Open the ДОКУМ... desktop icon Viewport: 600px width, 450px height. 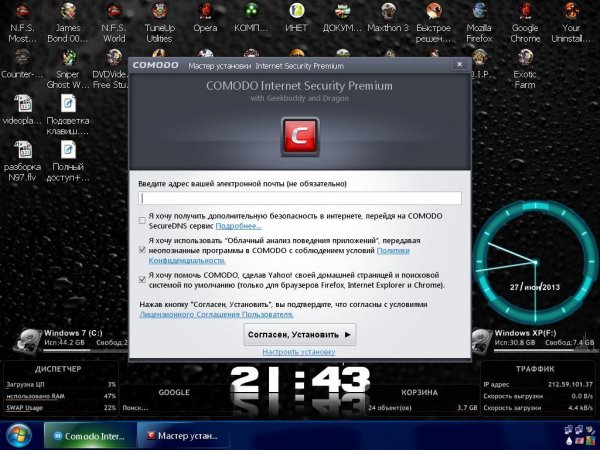342,11
